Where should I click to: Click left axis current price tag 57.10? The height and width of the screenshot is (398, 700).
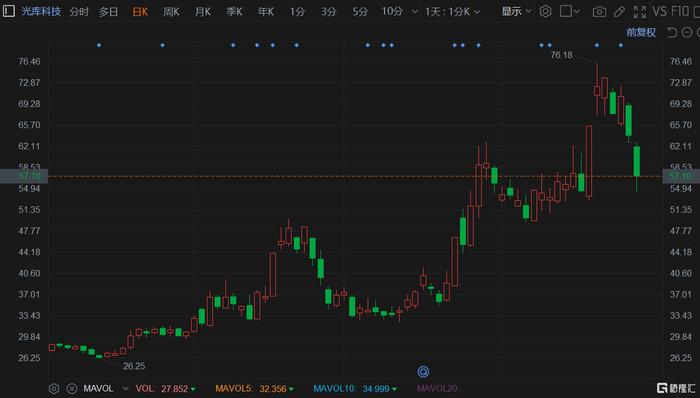24,176
